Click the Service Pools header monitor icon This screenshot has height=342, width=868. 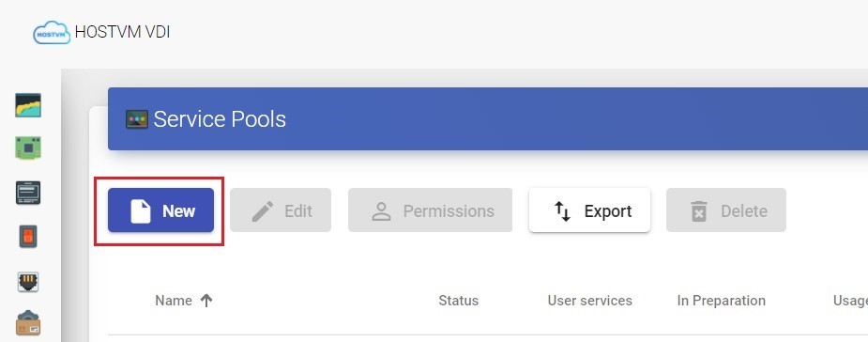click(137, 119)
